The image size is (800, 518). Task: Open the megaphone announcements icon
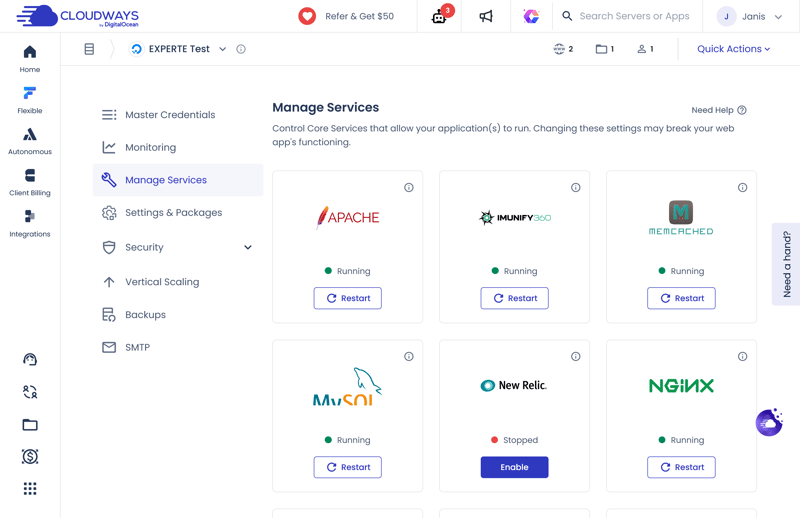pyautogui.click(x=486, y=16)
